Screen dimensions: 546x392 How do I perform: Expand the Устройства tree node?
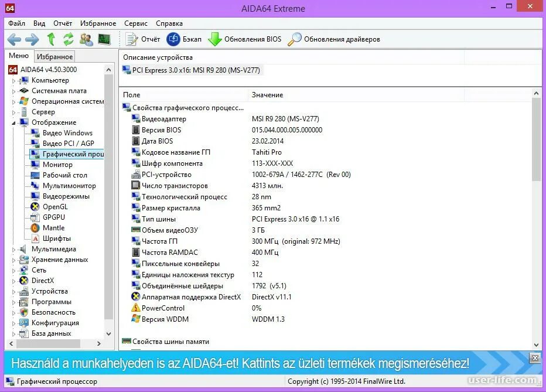pyautogui.click(x=13, y=292)
